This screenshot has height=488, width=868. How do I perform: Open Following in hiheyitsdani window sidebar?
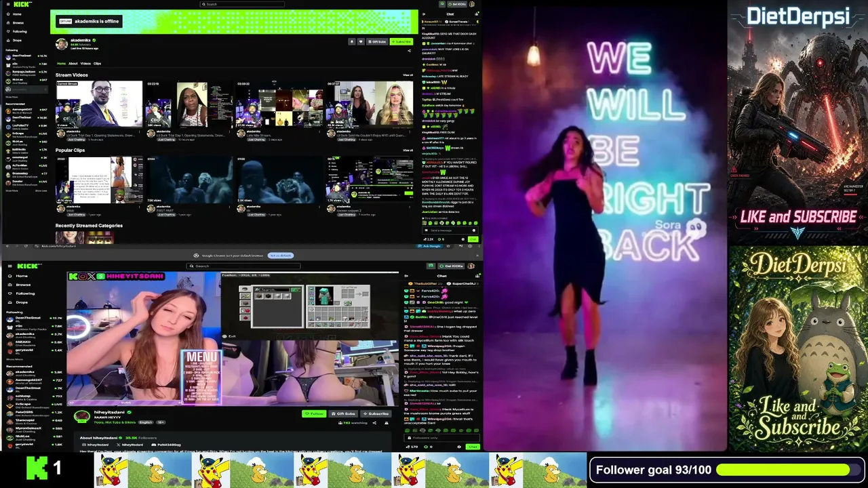pos(22,293)
